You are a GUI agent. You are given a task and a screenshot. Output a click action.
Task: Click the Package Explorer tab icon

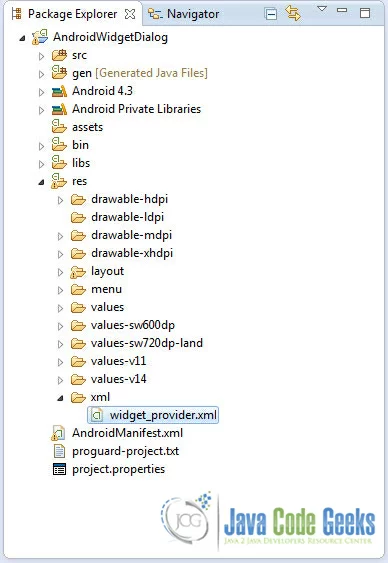(x=17, y=14)
